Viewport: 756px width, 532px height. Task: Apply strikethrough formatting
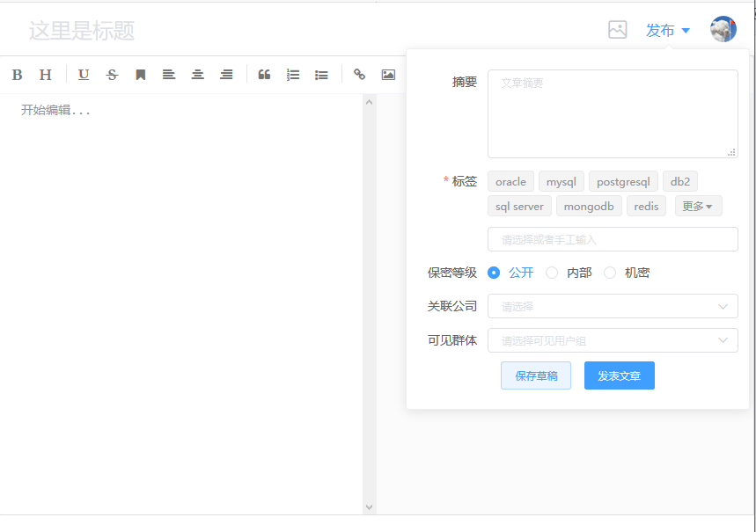pyautogui.click(x=112, y=75)
